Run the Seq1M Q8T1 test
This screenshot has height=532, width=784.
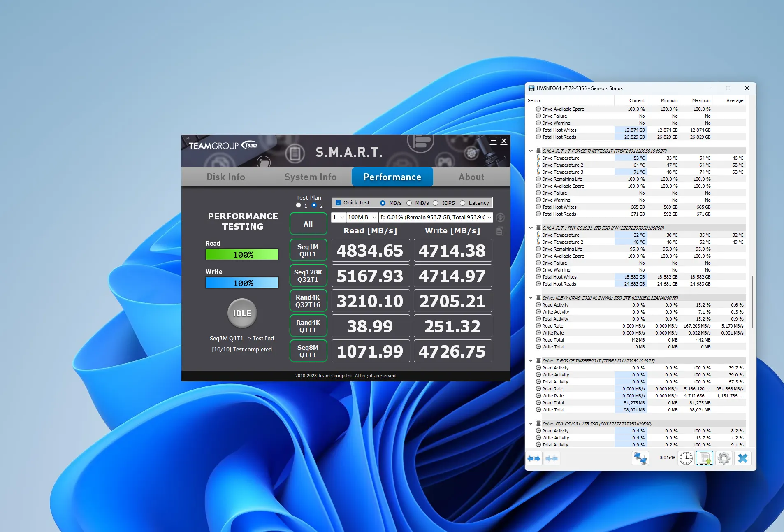(308, 250)
